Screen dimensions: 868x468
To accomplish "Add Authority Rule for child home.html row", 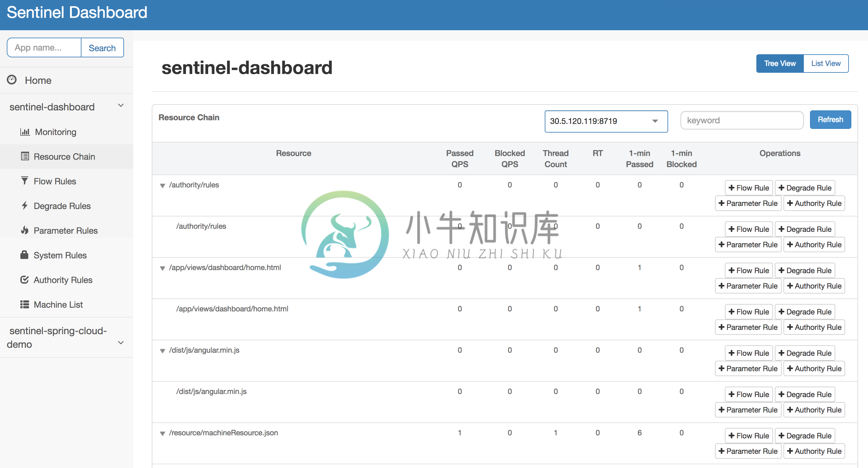I will pyautogui.click(x=814, y=327).
